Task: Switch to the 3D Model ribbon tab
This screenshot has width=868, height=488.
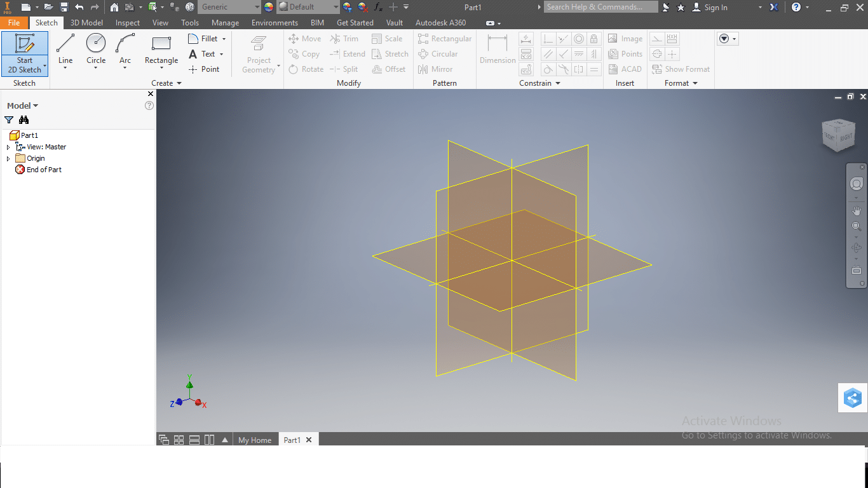Action: click(86, 22)
